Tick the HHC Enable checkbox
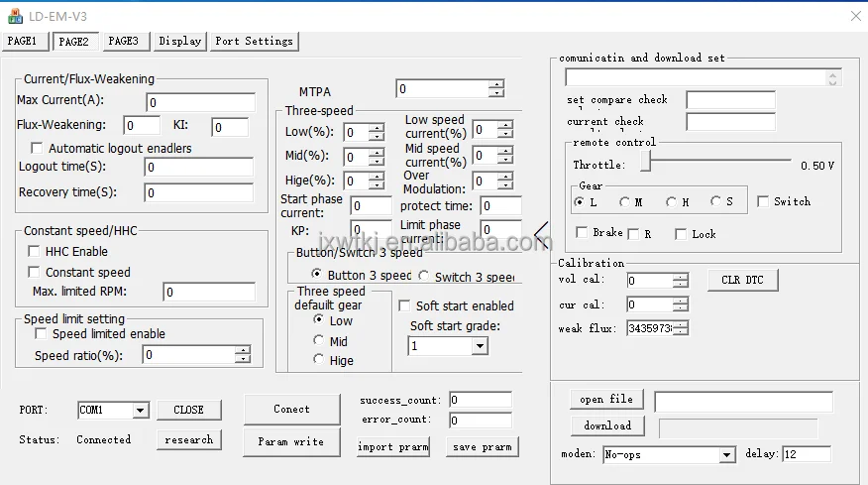This screenshot has height=485, width=868. (34, 251)
